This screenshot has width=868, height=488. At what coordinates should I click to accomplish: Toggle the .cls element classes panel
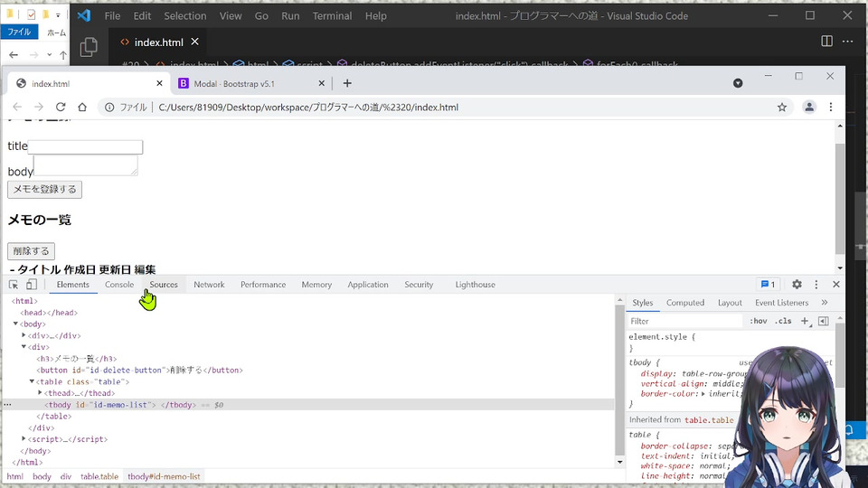[x=783, y=321]
